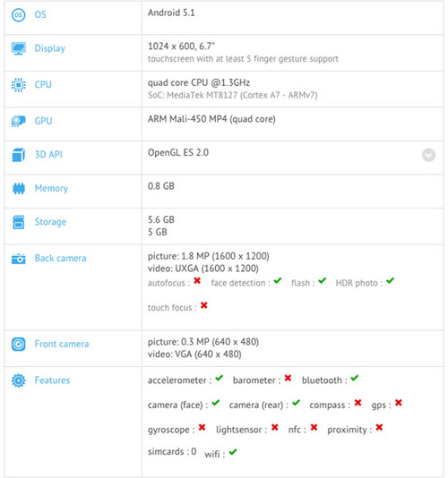This screenshot has width=448, height=478.
Task: Click the Back camera icon
Action: 18,259
